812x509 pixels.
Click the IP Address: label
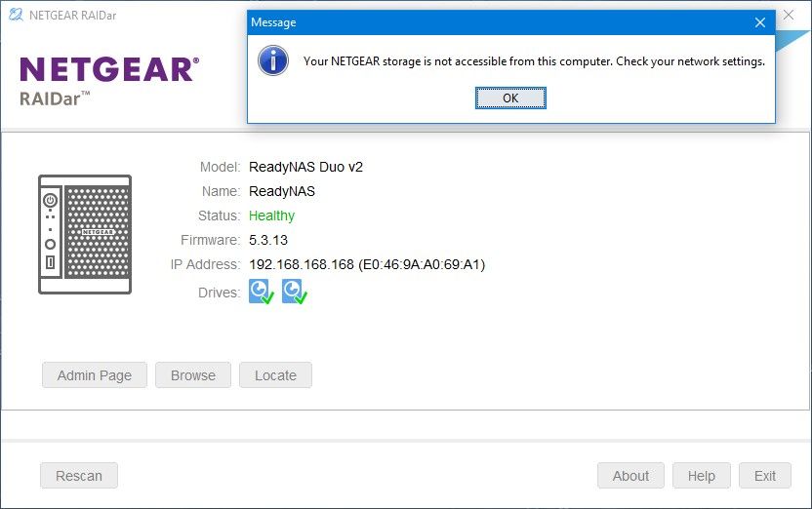click(x=206, y=264)
